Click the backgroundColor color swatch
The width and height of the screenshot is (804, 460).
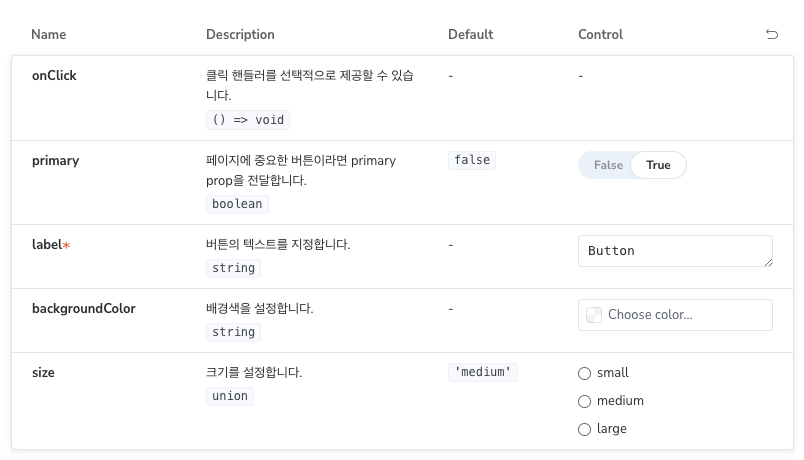click(x=594, y=315)
